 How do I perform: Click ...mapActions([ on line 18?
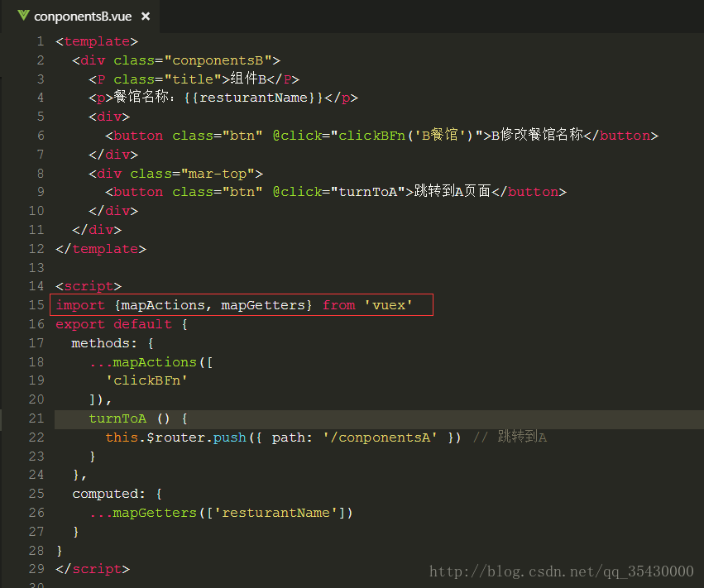(151, 362)
